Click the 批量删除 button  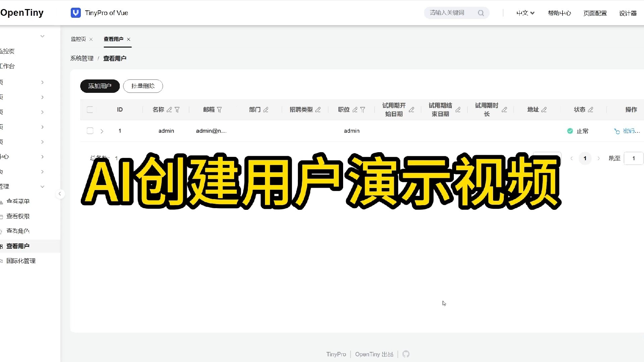[x=143, y=86]
